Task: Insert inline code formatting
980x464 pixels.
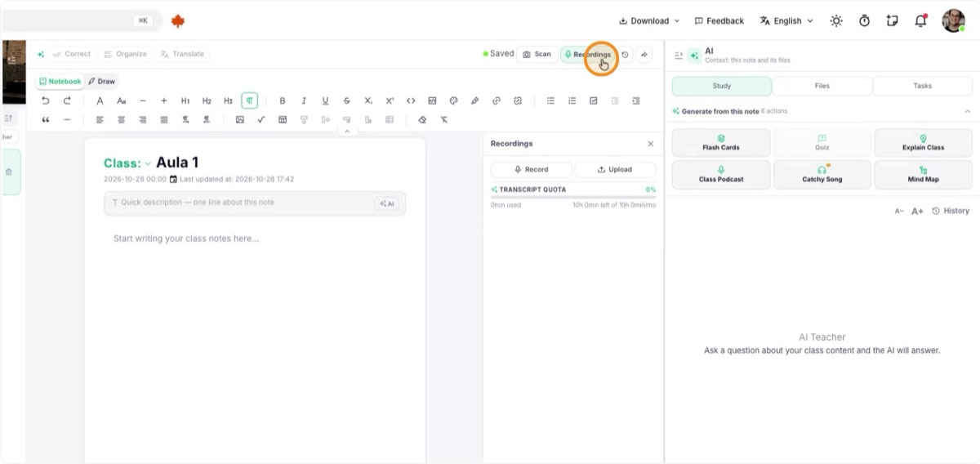Action: pyautogui.click(x=411, y=100)
